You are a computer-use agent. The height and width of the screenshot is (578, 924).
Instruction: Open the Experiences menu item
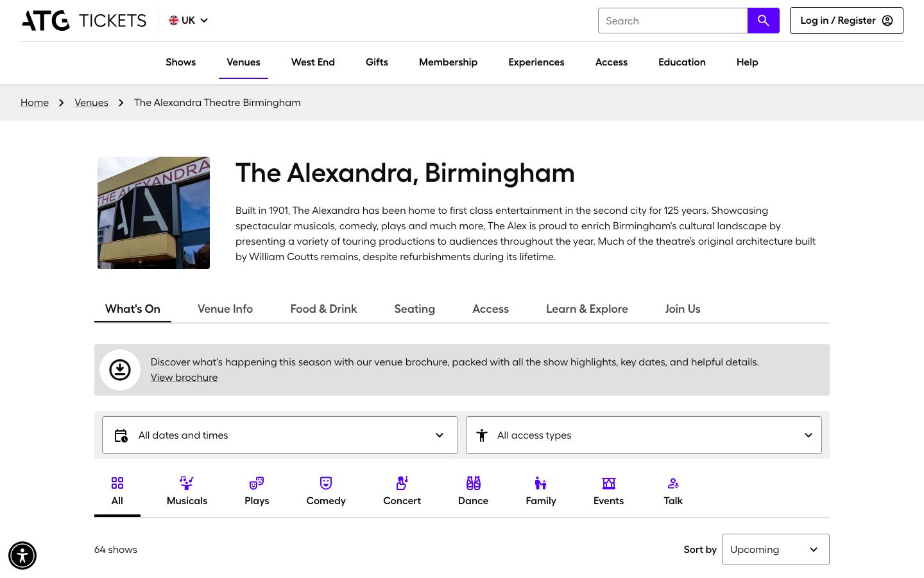(x=536, y=62)
